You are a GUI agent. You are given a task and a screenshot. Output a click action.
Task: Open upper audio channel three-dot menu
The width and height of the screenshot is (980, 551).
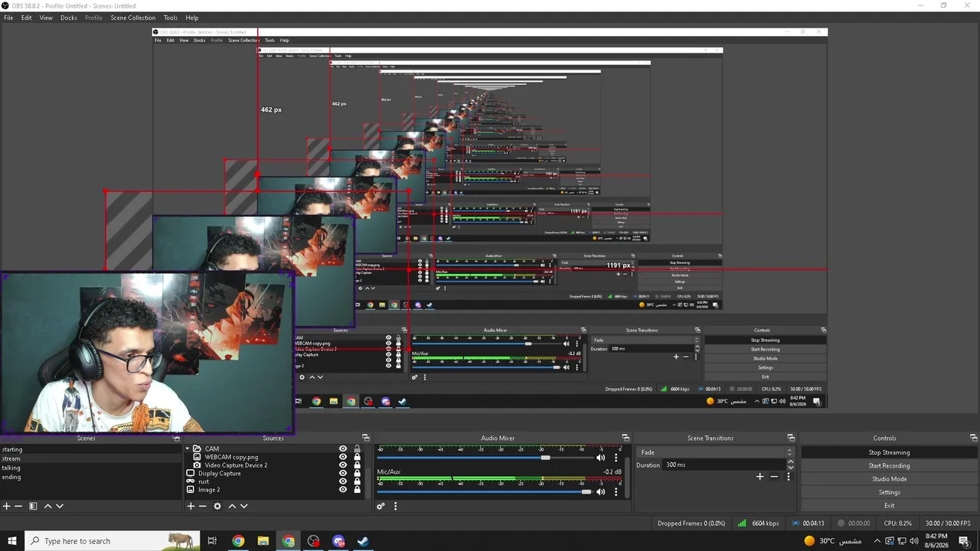pyautogui.click(x=616, y=458)
